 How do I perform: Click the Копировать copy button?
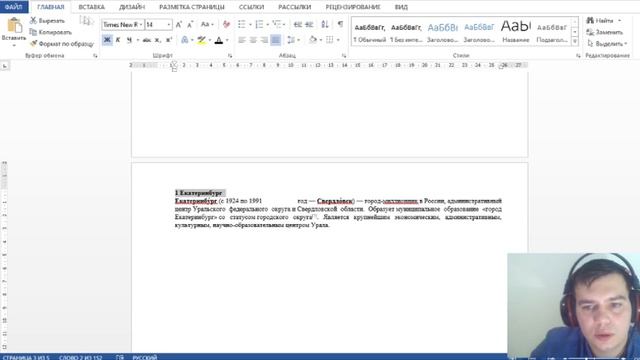pyautogui.click(x=51, y=32)
